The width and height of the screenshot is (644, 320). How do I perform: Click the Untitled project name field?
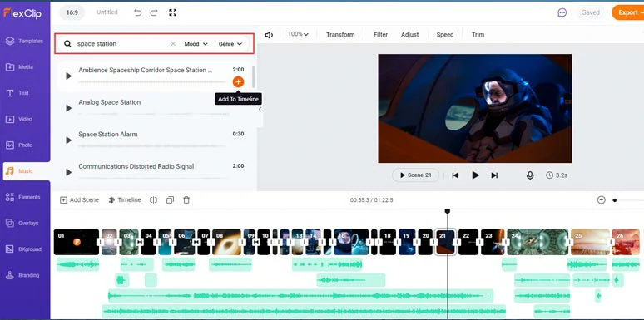click(x=107, y=12)
